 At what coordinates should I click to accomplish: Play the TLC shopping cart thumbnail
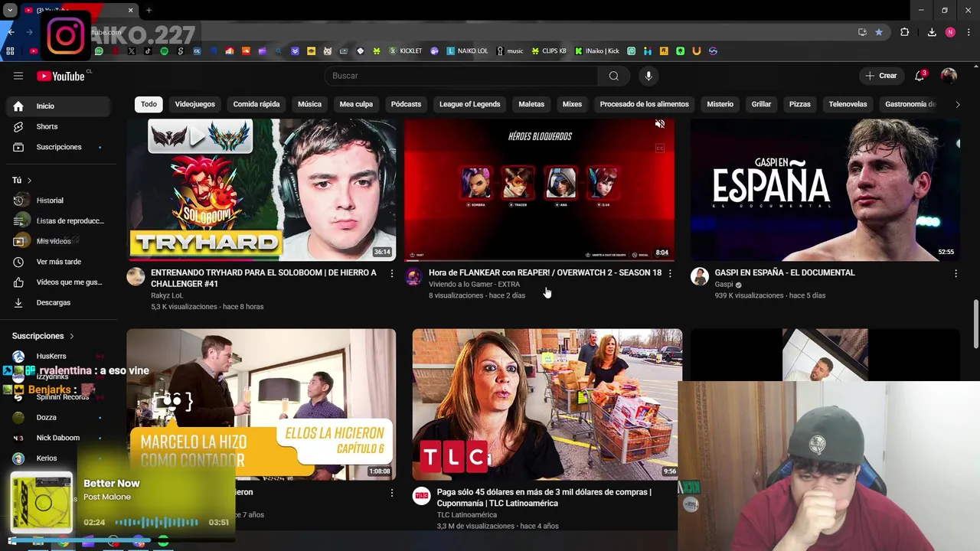click(x=547, y=404)
